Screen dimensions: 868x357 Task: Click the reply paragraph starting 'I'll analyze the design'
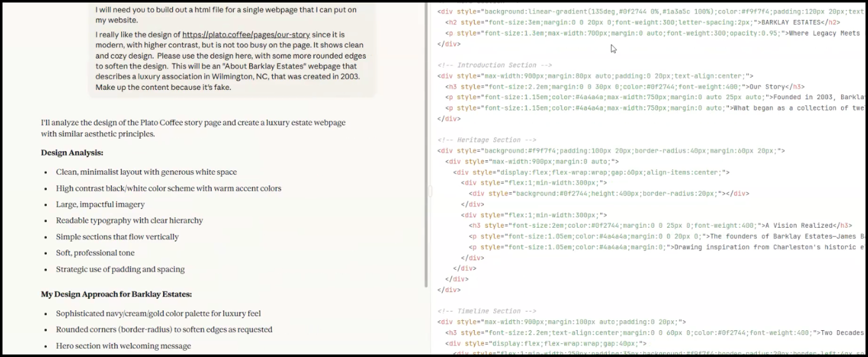click(193, 128)
